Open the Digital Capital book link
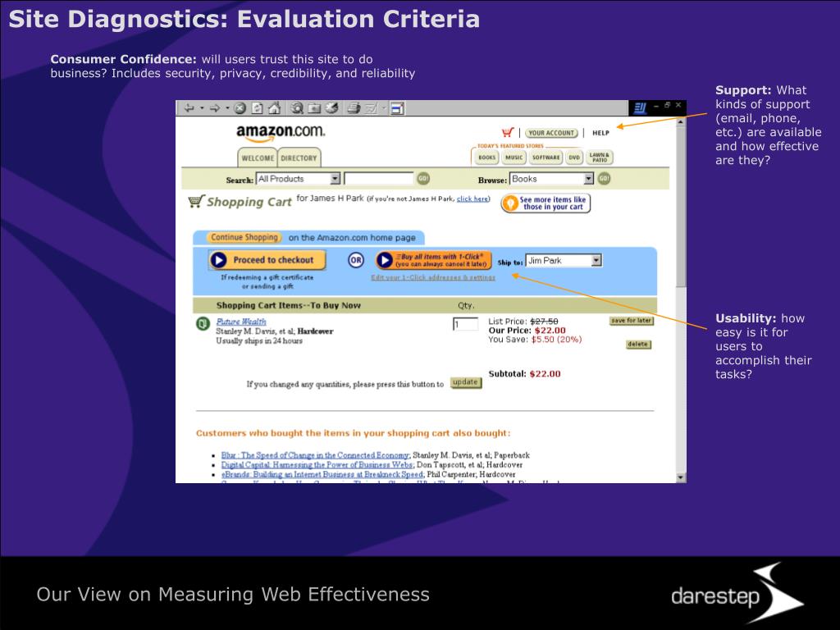This screenshot has width=840, height=630. 317,465
